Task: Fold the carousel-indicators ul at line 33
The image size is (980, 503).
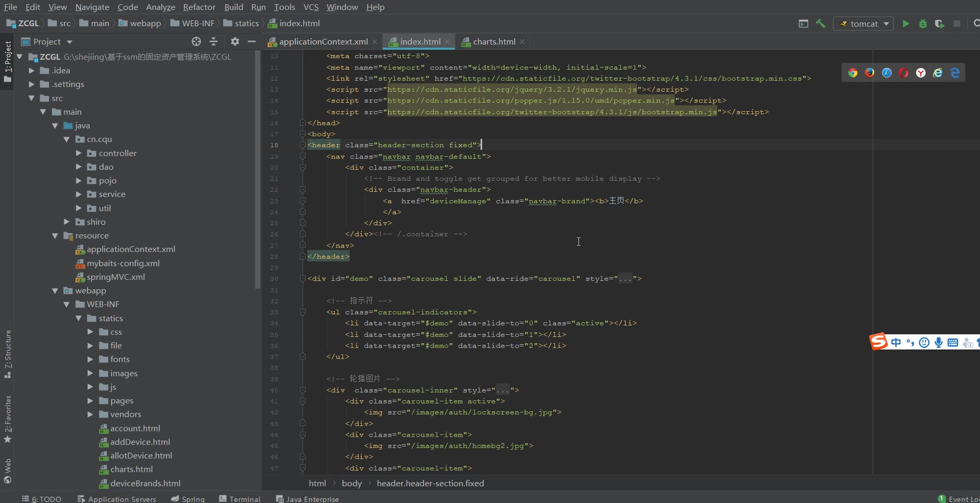Action: click(303, 312)
